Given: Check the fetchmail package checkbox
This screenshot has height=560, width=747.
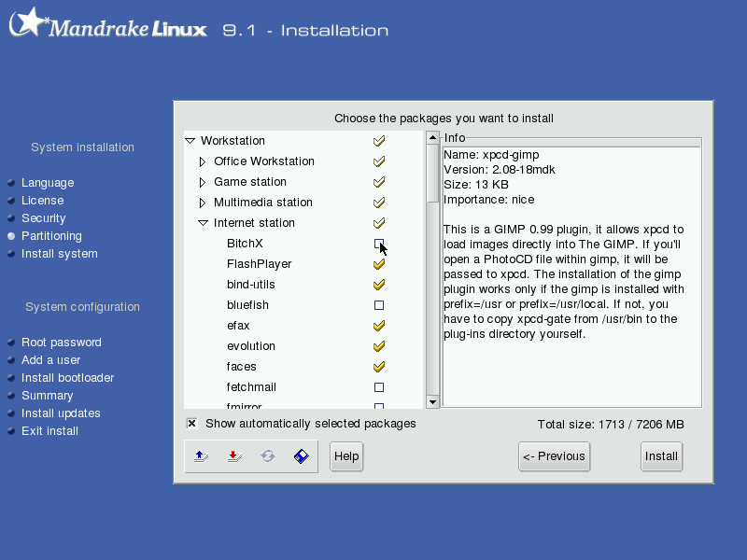Looking at the screenshot, I should 379,387.
